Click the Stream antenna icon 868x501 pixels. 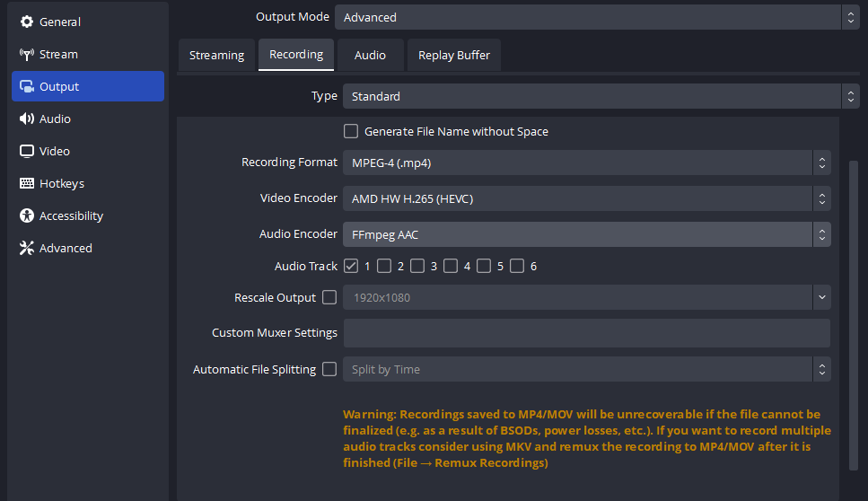point(27,54)
